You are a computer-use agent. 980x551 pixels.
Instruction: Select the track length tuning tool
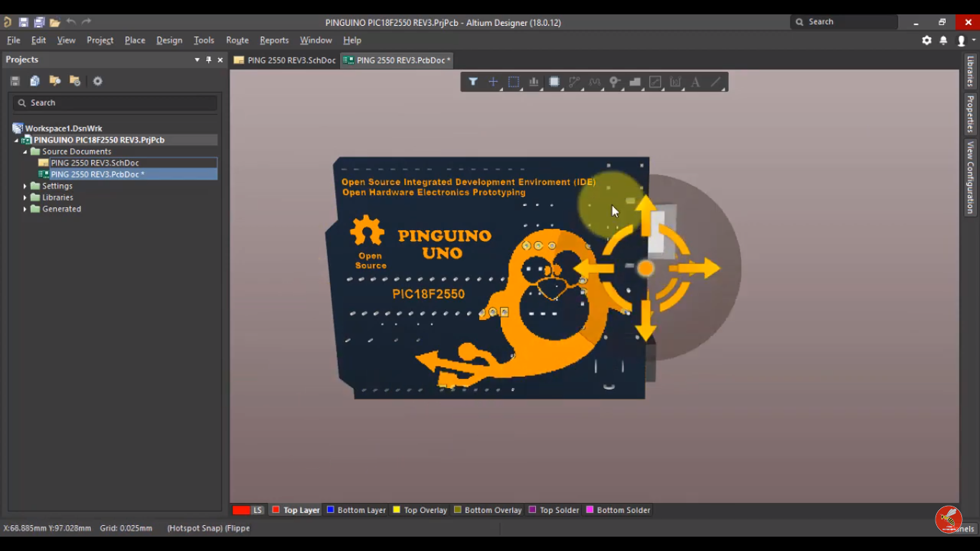tap(594, 82)
